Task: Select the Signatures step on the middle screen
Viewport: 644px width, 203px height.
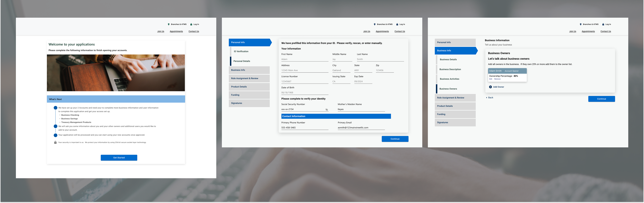Action: click(249, 103)
